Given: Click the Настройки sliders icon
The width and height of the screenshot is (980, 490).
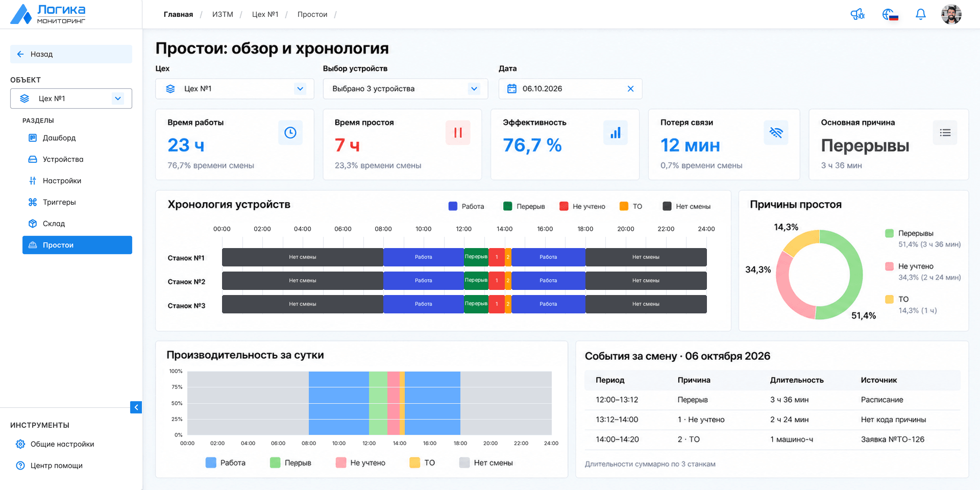Looking at the screenshot, I should pyautogui.click(x=33, y=181).
